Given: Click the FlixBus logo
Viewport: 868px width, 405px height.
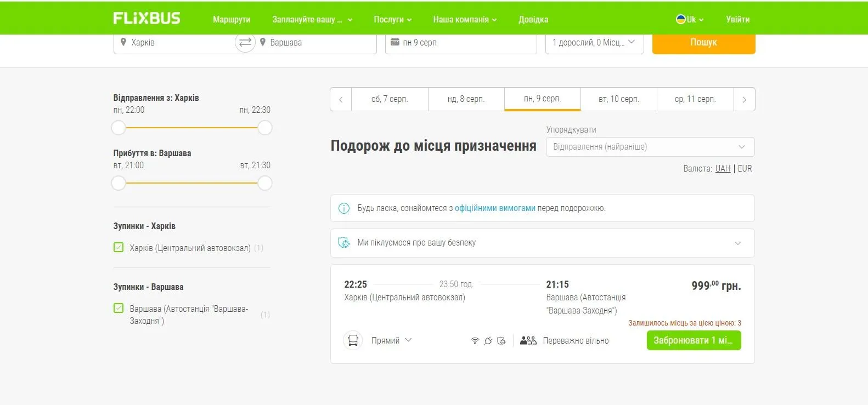Looking at the screenshot, I should pyautogui.click(x=146, y=19).
